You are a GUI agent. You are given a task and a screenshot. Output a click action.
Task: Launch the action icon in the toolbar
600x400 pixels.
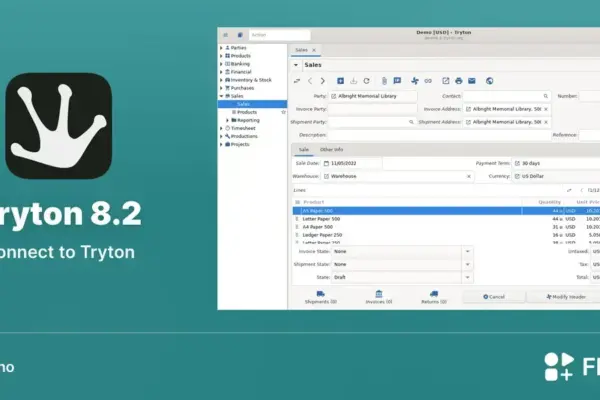415,81
